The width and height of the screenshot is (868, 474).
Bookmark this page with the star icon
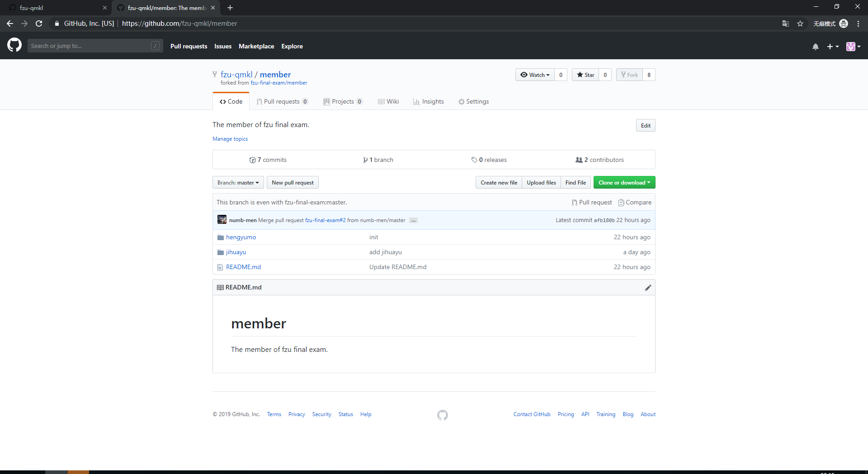pos(800,24)
